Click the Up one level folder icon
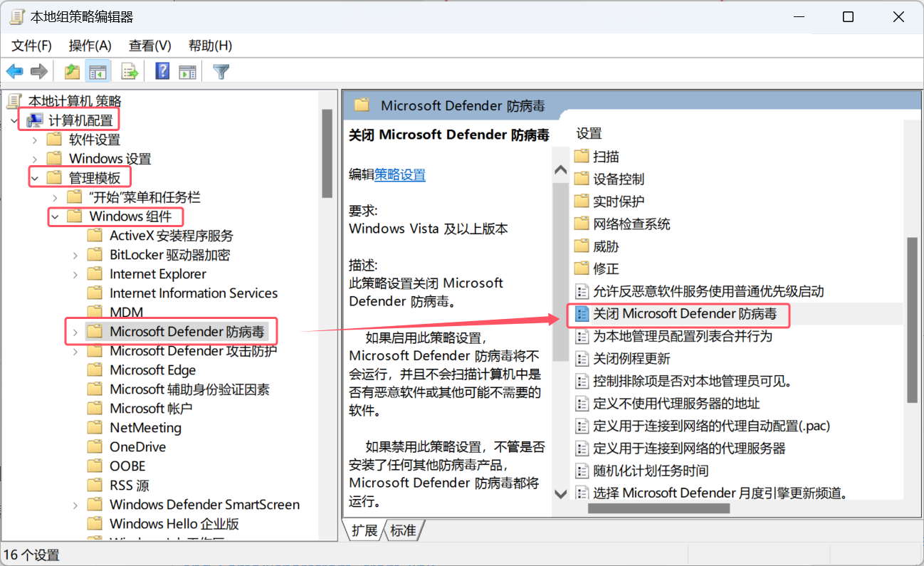The image size is (924, 566). pyautogui.click(x=72, y=71)
